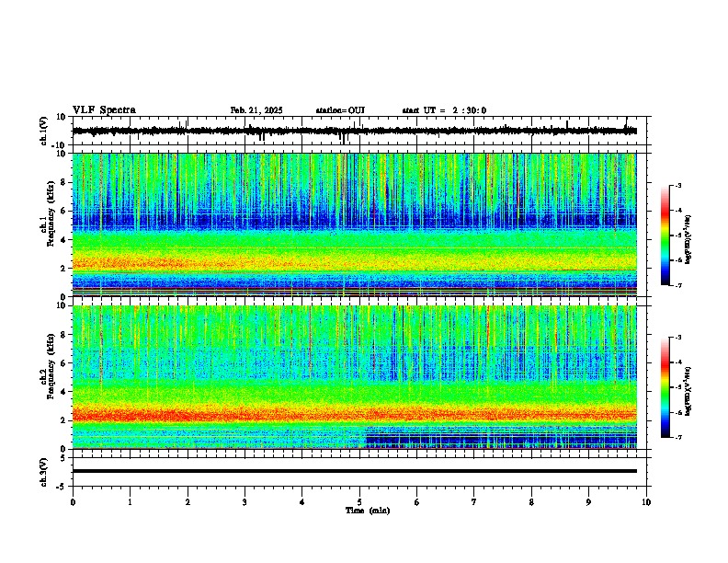Click time axis tick label "2"
Screen dimensions: 728x563
[188, 502]
